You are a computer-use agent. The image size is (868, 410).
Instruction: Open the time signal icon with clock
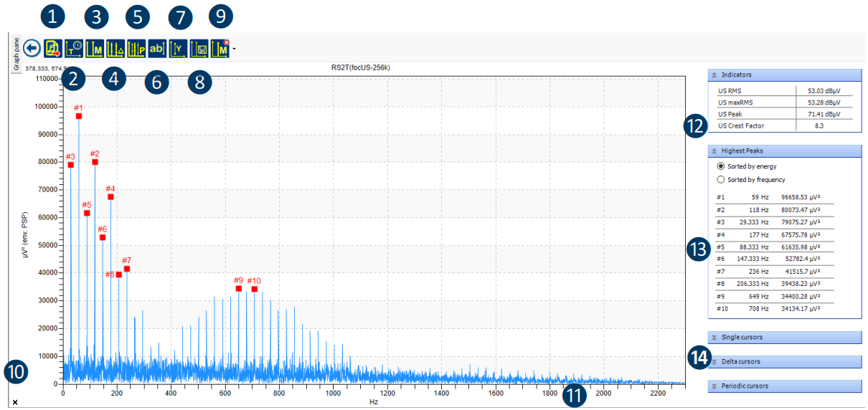(74, 48)
